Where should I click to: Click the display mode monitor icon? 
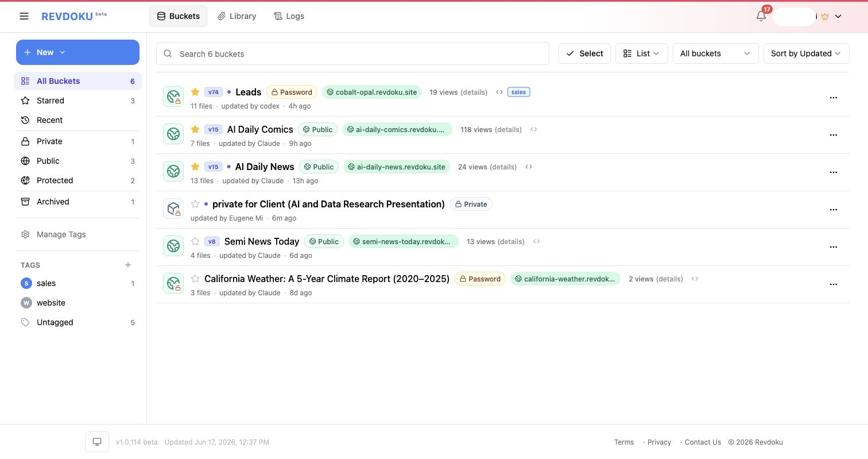point(97,442)
